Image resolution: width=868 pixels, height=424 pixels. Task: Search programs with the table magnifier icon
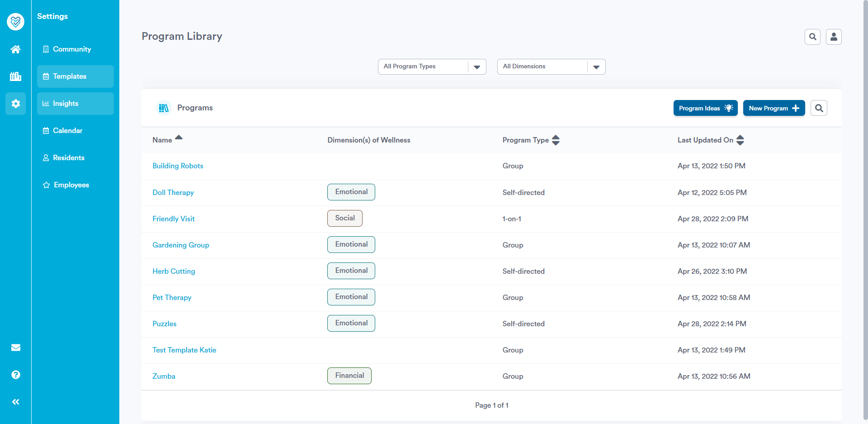(x=819, y=108)
